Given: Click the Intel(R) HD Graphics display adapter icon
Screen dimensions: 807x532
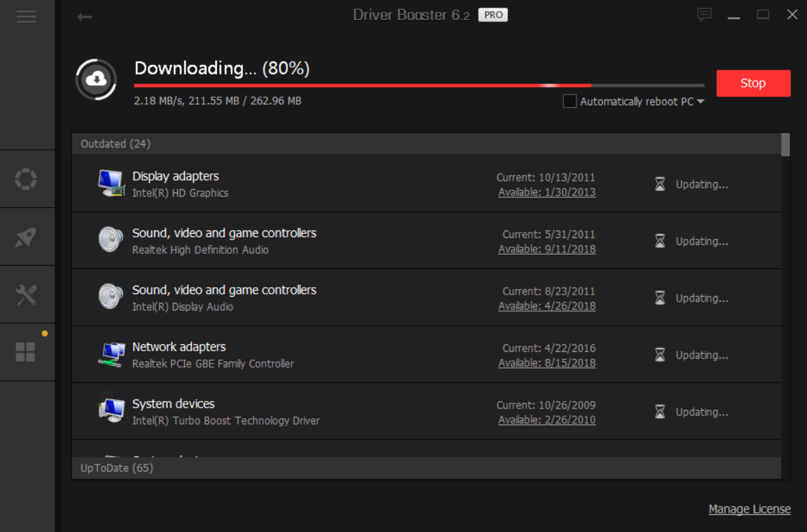Looking at the screenshot, I should point(110,184).
